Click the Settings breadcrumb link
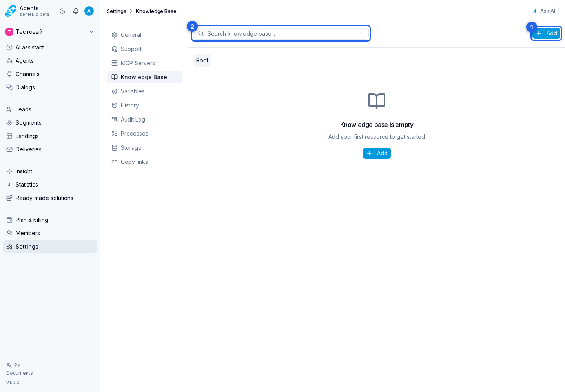 (x=117, y=11)
